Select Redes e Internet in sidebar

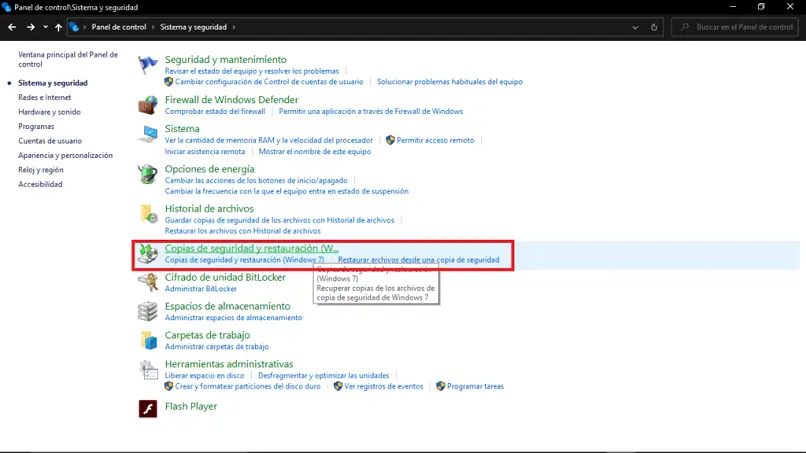[45, 97]
